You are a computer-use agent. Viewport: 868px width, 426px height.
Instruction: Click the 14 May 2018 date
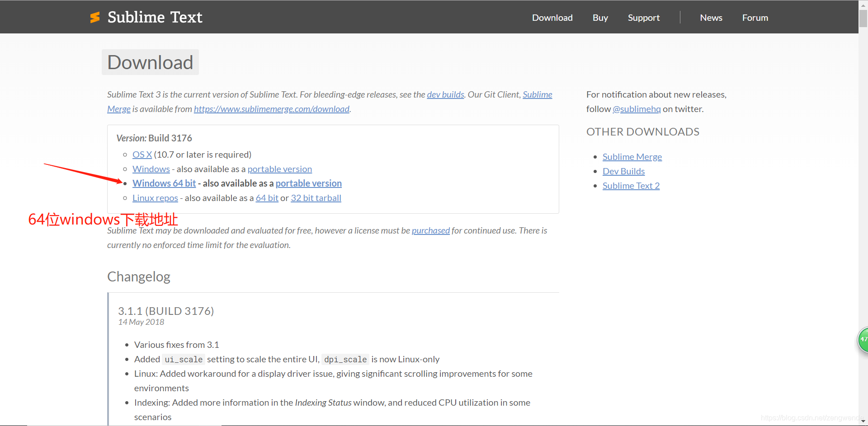click(141, 322)
